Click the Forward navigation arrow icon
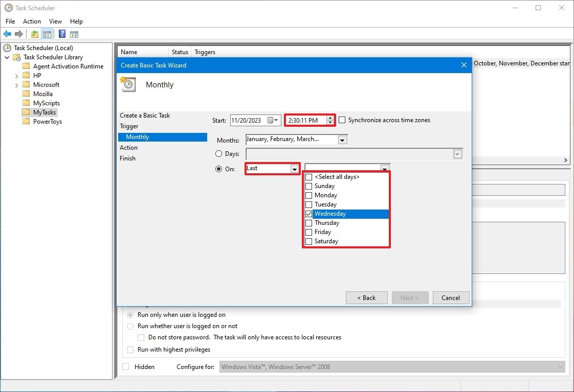The width and height of the screenshot is (574, 392). (18, 34)
